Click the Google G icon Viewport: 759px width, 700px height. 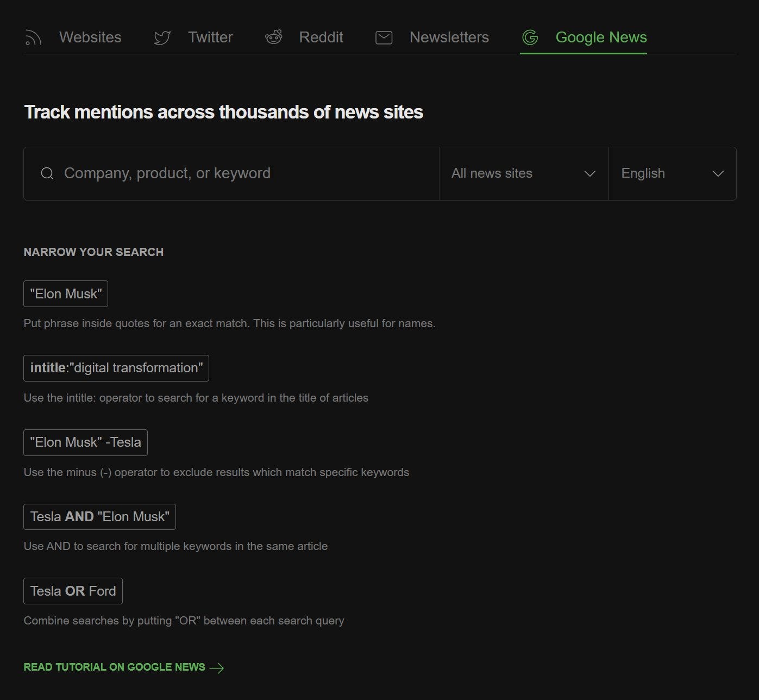530,37
